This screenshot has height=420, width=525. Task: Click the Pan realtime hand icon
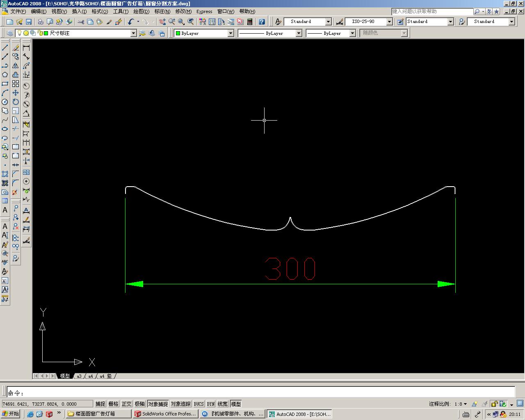[162, 21]
